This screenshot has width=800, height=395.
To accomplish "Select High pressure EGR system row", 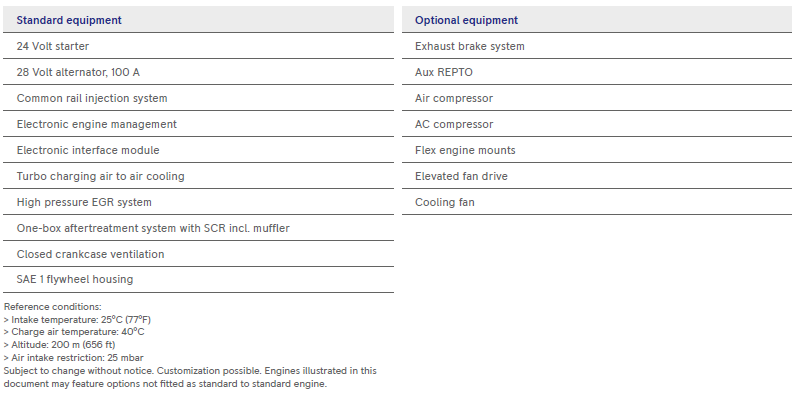I will [198, 202].
